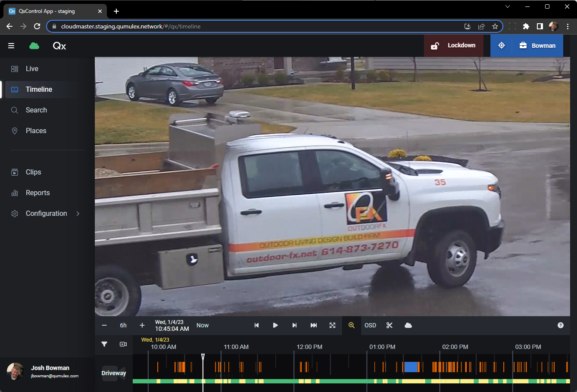Open Chrome three-dot menu
This screenshot has height=392, width=577.
[x=568, y=26]
